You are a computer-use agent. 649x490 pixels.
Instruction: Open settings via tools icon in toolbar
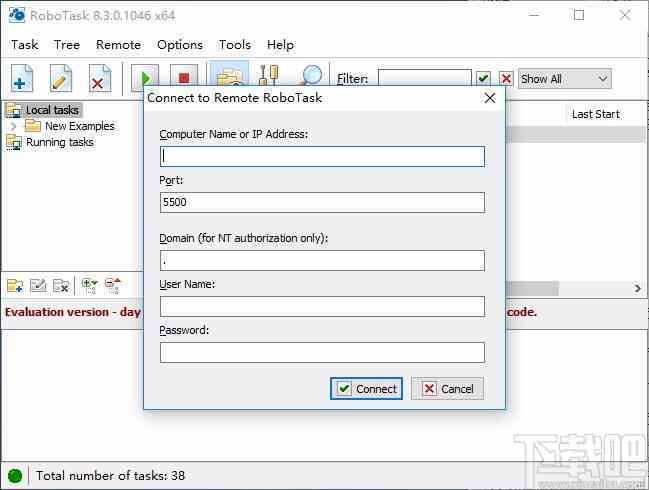(x=269, y=75)
